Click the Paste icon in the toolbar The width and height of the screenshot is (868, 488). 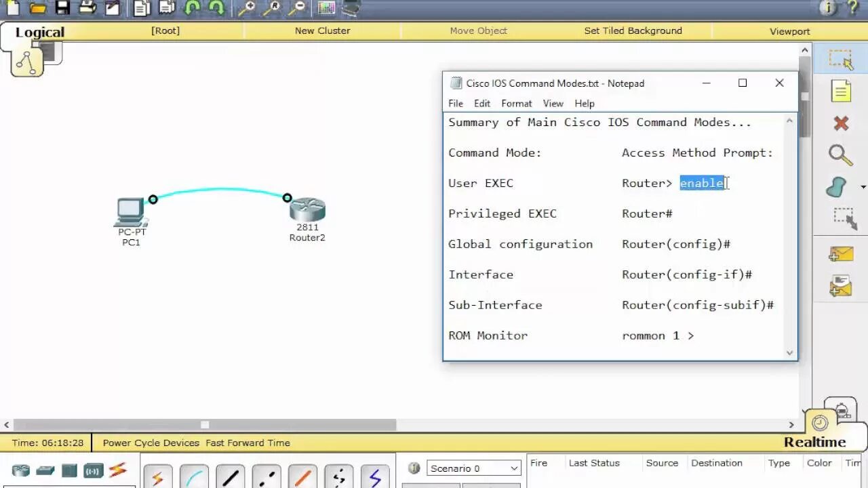coord(167,8)
